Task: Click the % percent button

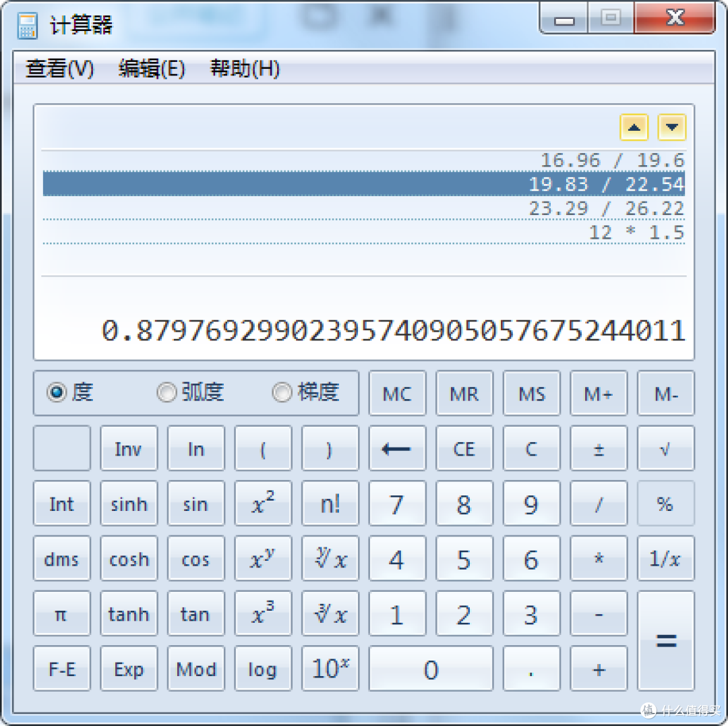Action: tap(666, 504)
